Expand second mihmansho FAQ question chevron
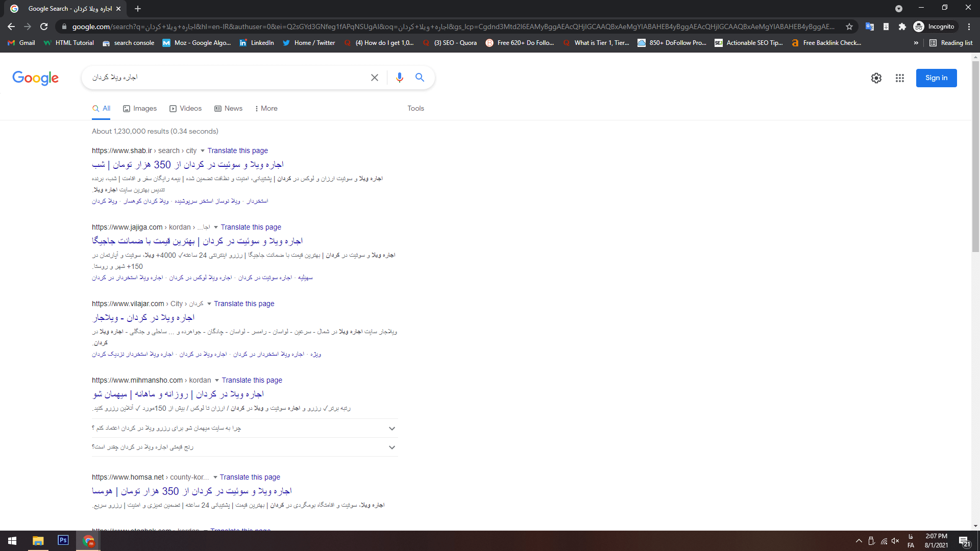 pyautogui.click(x=392, y=447)
